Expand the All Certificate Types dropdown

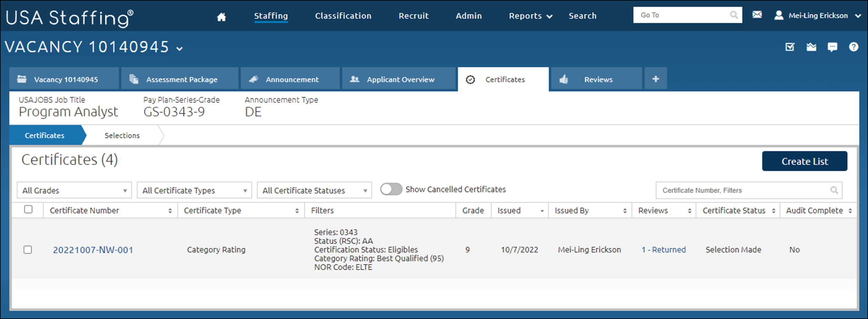click(x=194, y=190)
